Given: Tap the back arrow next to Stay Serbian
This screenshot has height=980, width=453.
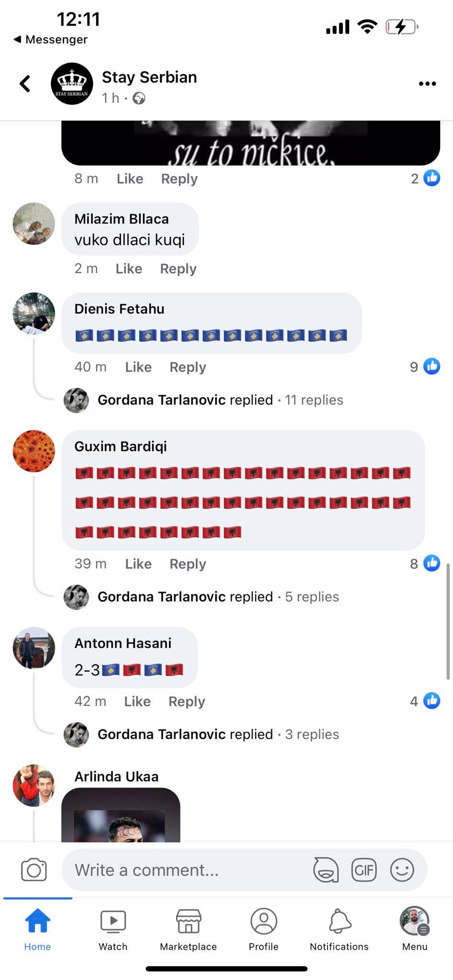Looking at the screenshot, I should tap(25, 84).
